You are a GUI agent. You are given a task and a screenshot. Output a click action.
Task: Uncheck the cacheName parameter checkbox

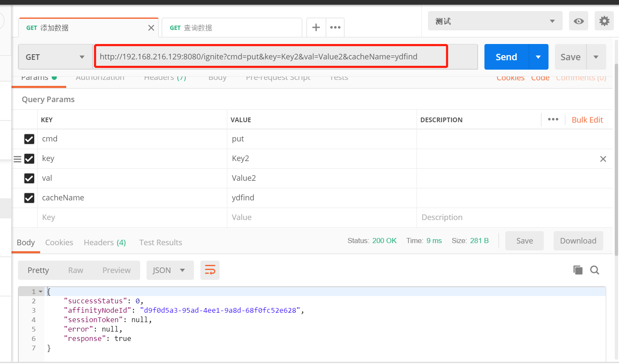point(29,198)
